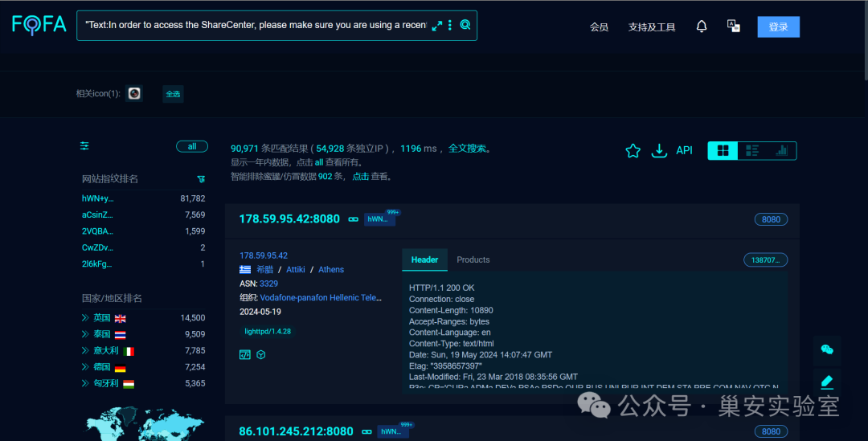Viewport: 868px width, 441px height.
Task: Open feedback edit floating icon
Action: [x=827, y=382]
